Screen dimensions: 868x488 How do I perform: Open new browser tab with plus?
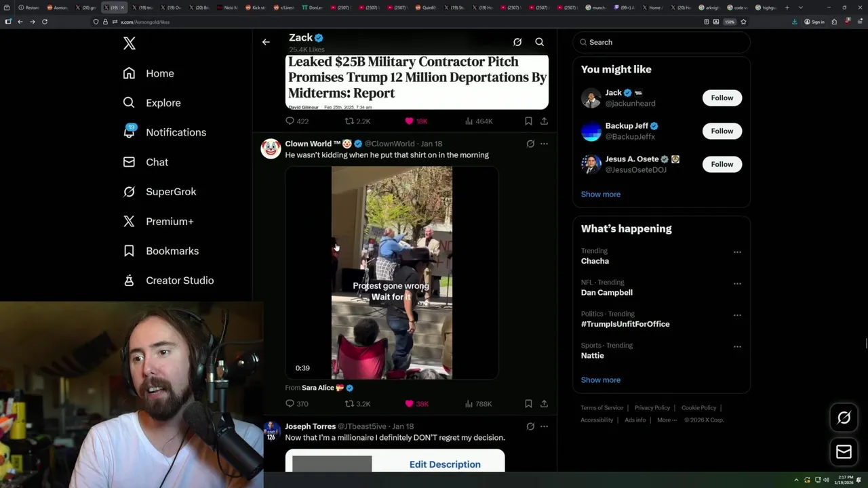pyautogui.click(x=787, y=7)
